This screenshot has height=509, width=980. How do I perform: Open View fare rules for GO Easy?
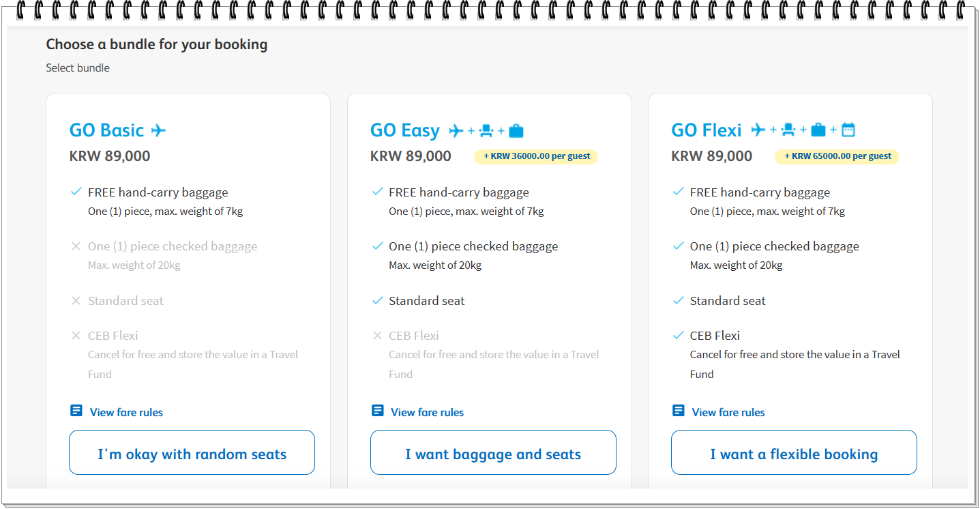coord(427,412)
